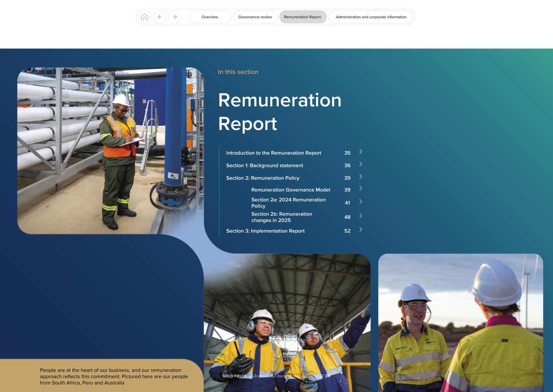
Task: Switch to the Overview tab
Action: click(209, 17)
